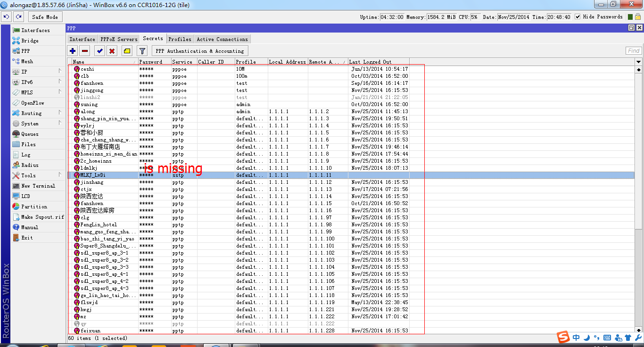This screenshot has width=644, height=347.
Task: Open OpenFlow from the sidebar
Action: [x=38, y=103]
